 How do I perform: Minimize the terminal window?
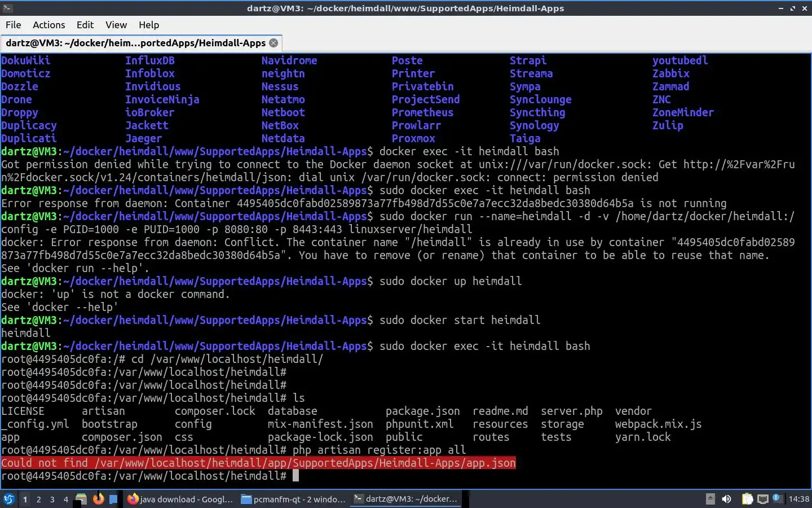coord(780,8)
